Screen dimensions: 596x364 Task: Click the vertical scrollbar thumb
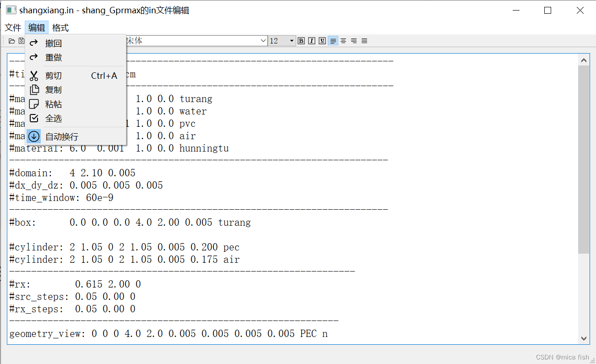point(584,159)
